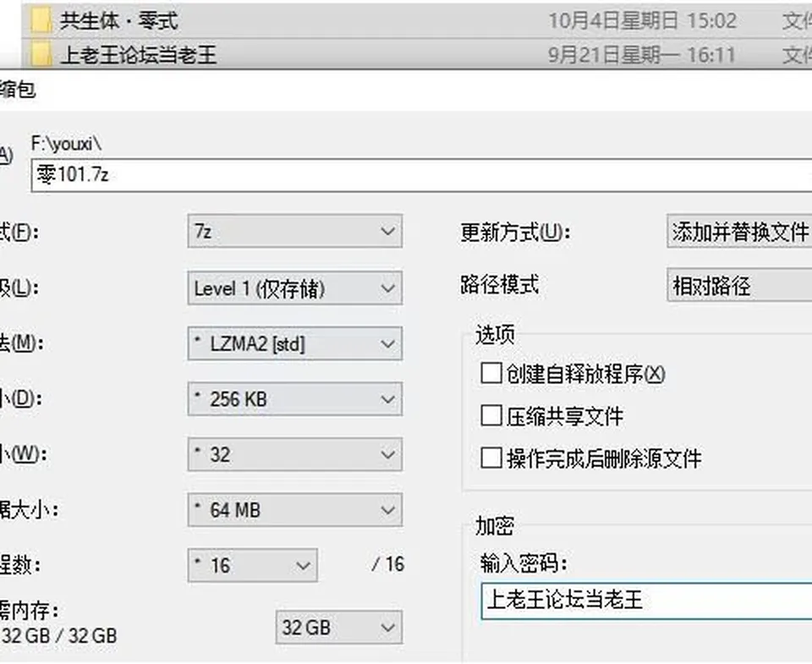Click the folder name 共生体·零式
812x664 pixels.
coord(119,21)
